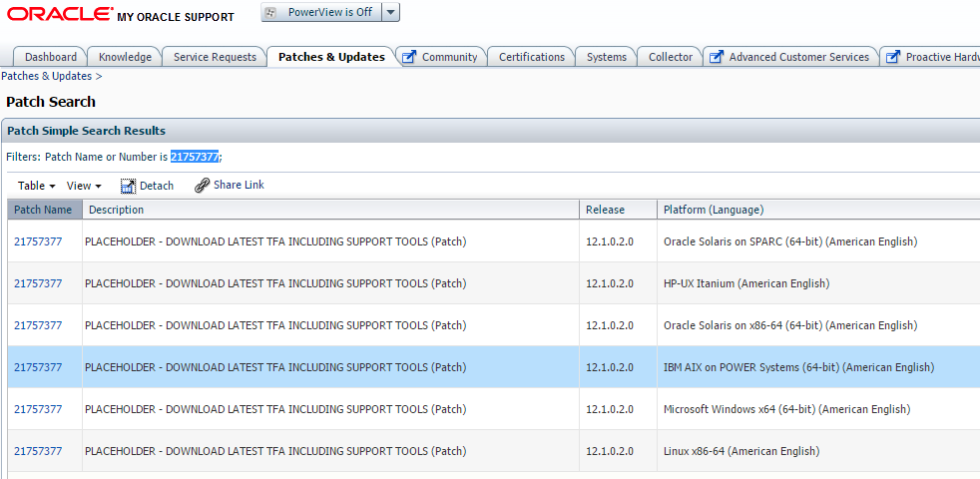980x479 pixels.
Task: Open patch 21757377 for Solaris on x86-64
Action: coord(38,325)
